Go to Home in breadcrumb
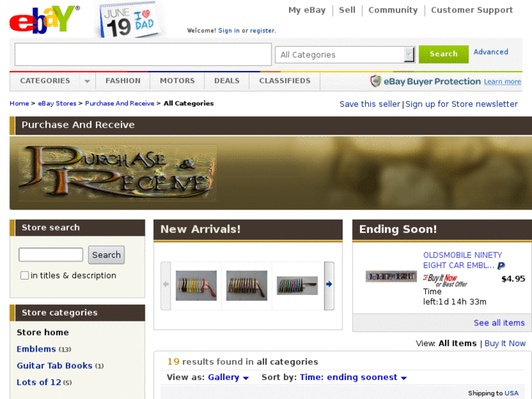532x399 pixels. pyautogui.click(x=19, y=103)
